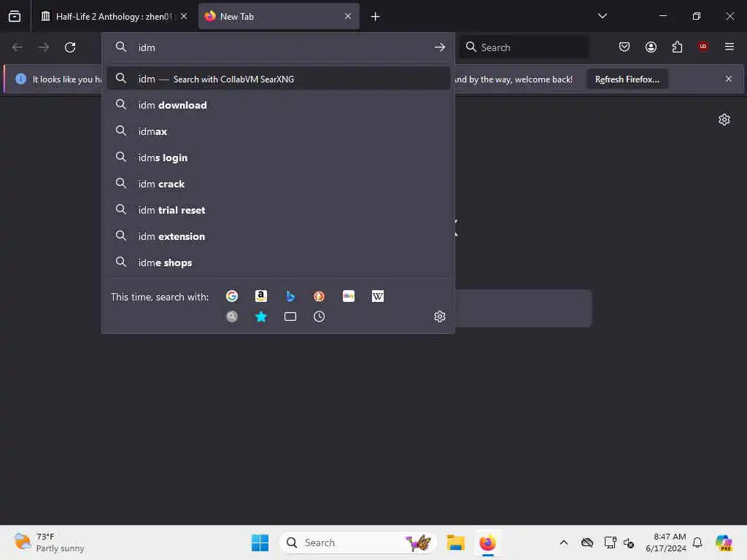747x560 pixels.
Task: Choose the 'idmax' suggestion
Action: click(x=278, y=131)
